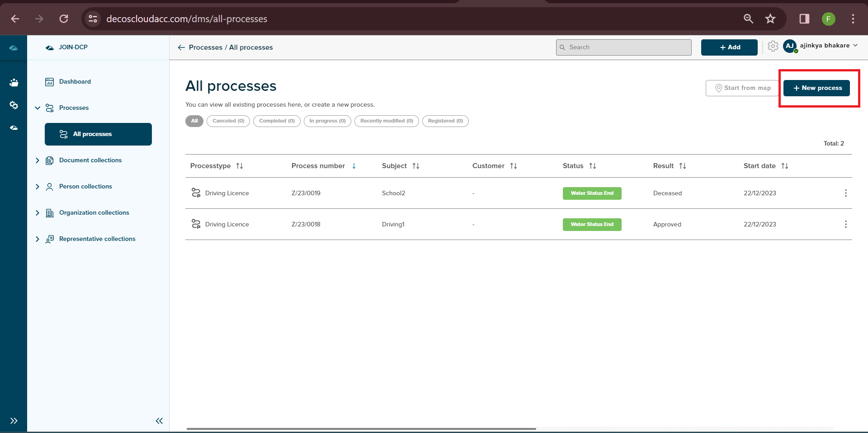Open the three-dot menu for Z/23/0019
Screen dimensions: 868x433
pyautogui.click(x=845, y=193)
